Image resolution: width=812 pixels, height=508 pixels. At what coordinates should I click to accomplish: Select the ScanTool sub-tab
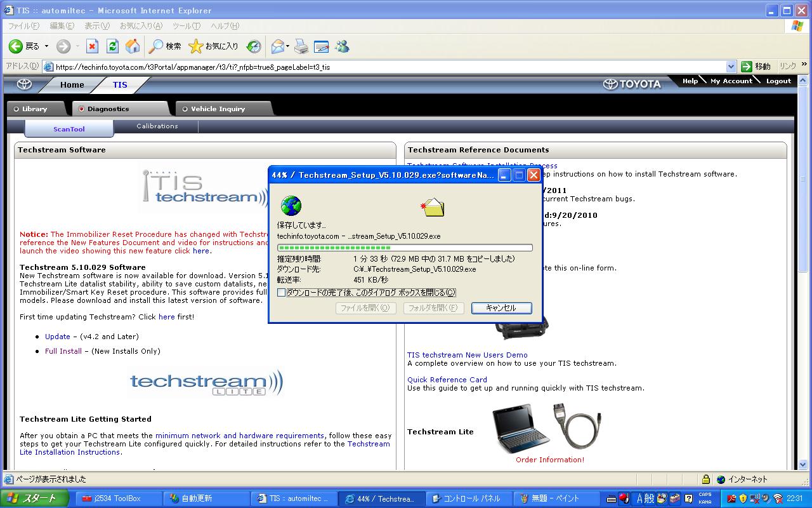[x=69, y=129]
